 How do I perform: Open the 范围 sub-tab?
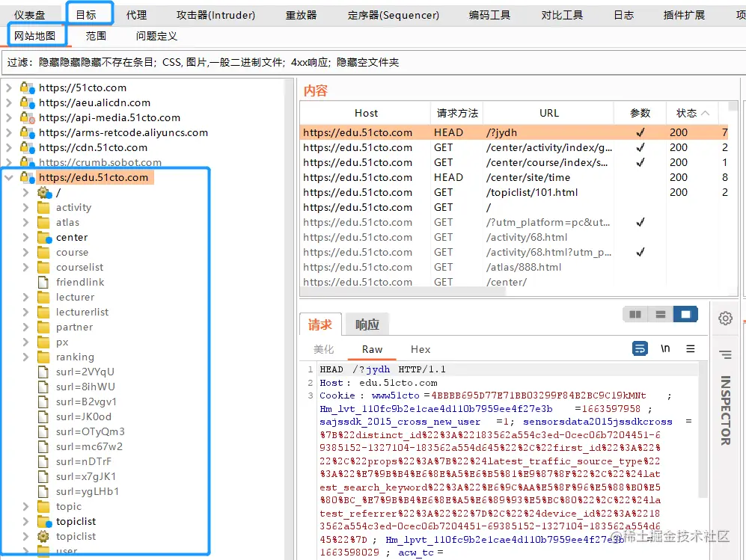pyautogui.click(x=96, y=36)
